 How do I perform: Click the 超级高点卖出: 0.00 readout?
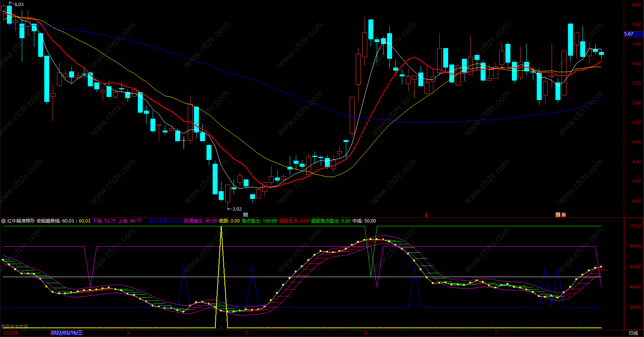click(331, 221)
